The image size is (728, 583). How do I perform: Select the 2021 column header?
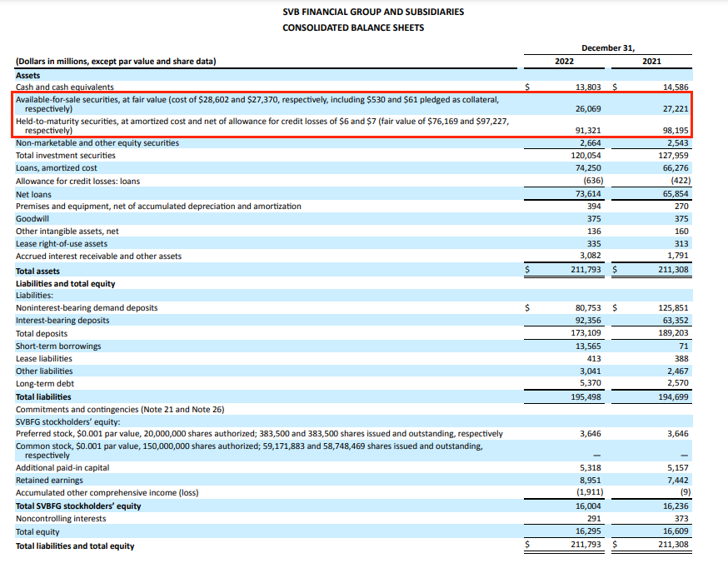coord(651,62)
